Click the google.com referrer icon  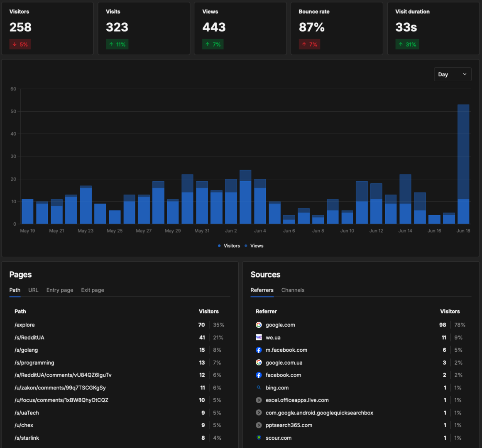tap(259, 325)
